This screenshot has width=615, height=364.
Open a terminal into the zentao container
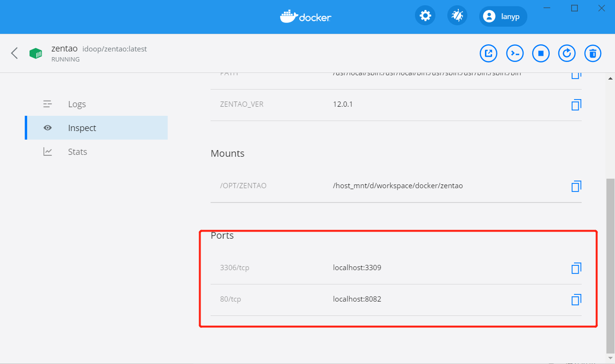(514, 53)
